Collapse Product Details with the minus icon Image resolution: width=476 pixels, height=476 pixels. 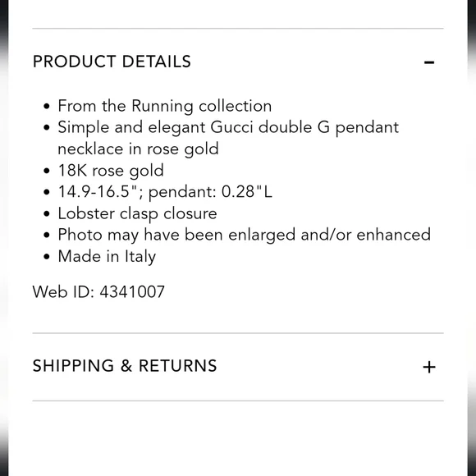point(429,62)
